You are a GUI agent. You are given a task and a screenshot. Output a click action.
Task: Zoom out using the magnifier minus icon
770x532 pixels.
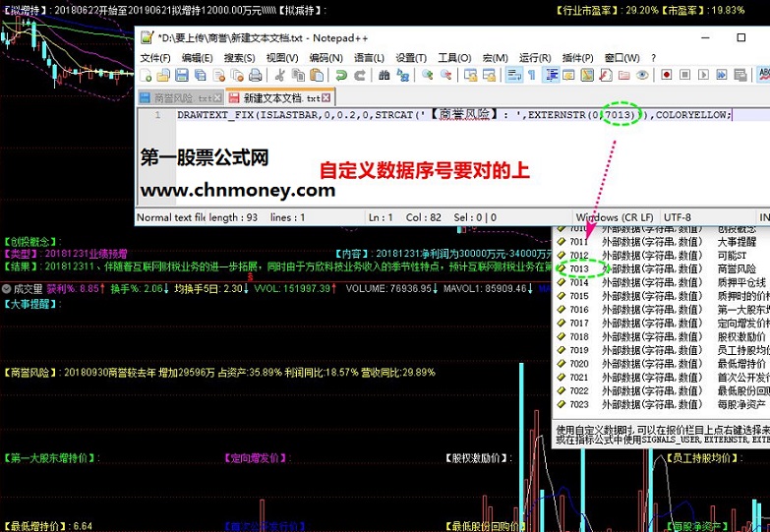pos(445,75)
